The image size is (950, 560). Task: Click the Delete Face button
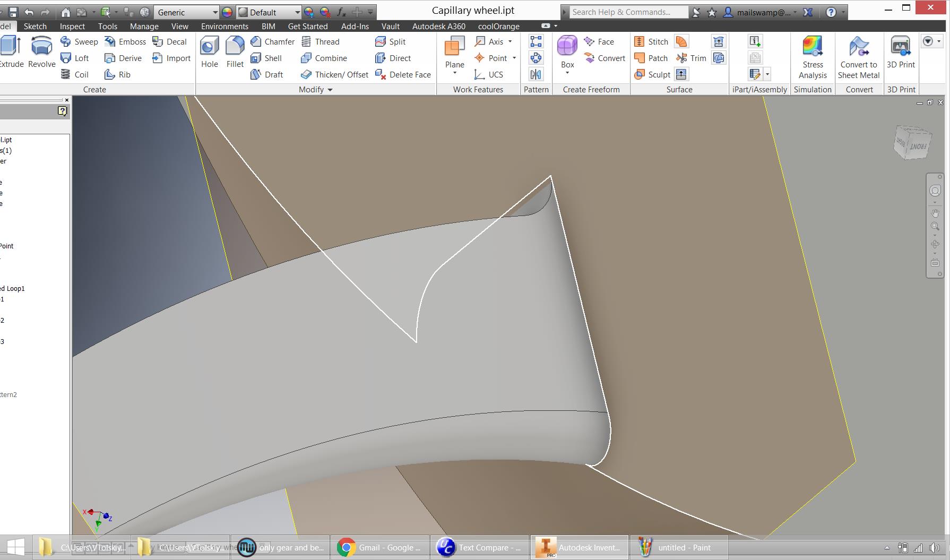[x=403, y=75]
